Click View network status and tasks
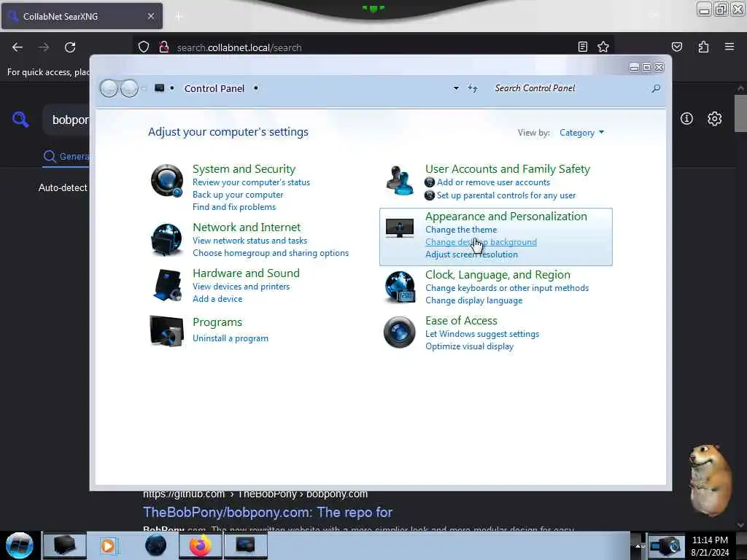Viewport: 747px width, 560px height. (249, 241)
